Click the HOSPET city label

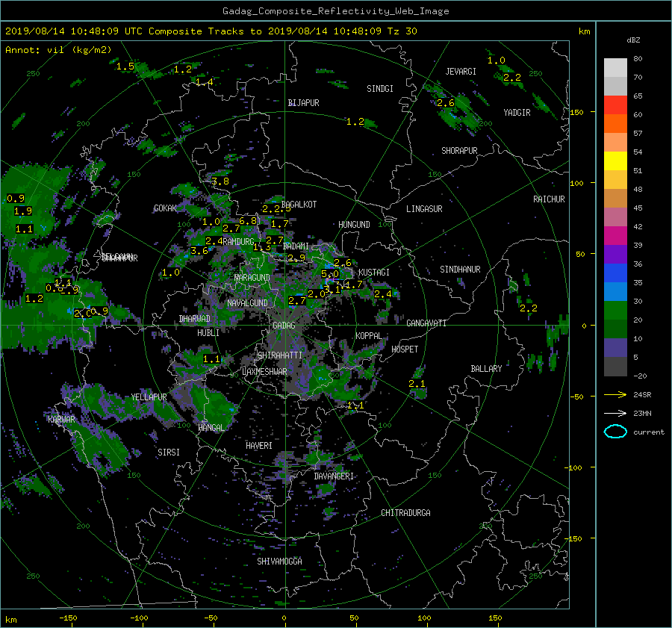click(x=405, y=349)
